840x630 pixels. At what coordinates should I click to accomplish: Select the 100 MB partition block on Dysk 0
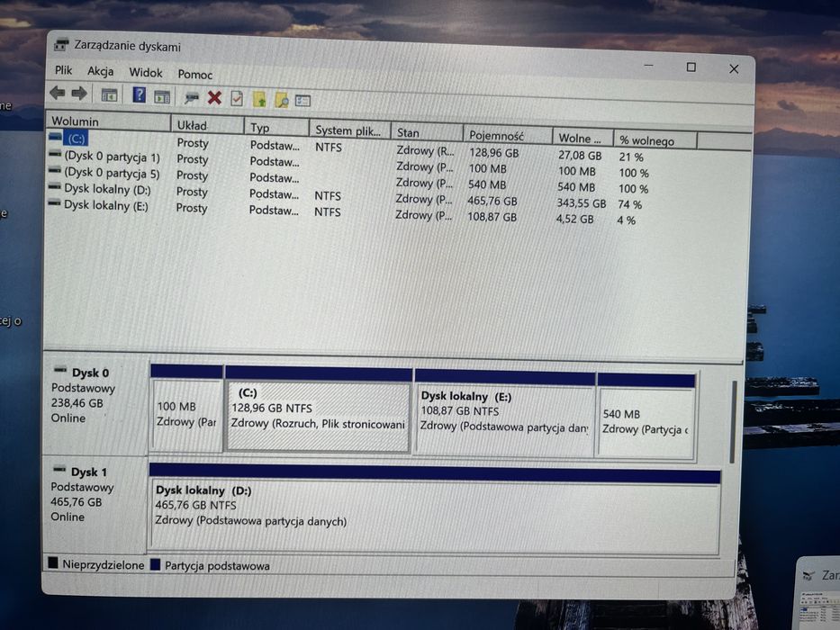pyautogui.click(x=186, y=409)
